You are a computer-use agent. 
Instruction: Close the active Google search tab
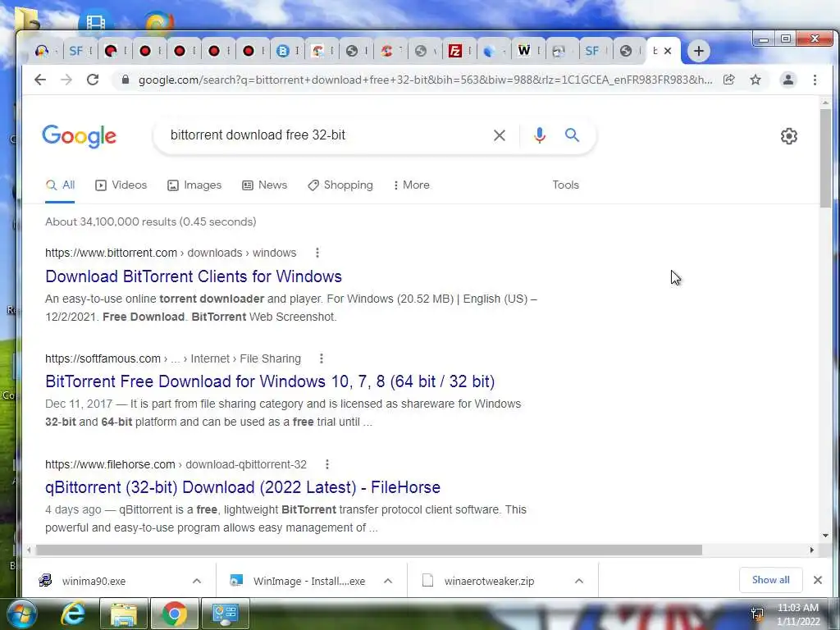tap(668, 51)
